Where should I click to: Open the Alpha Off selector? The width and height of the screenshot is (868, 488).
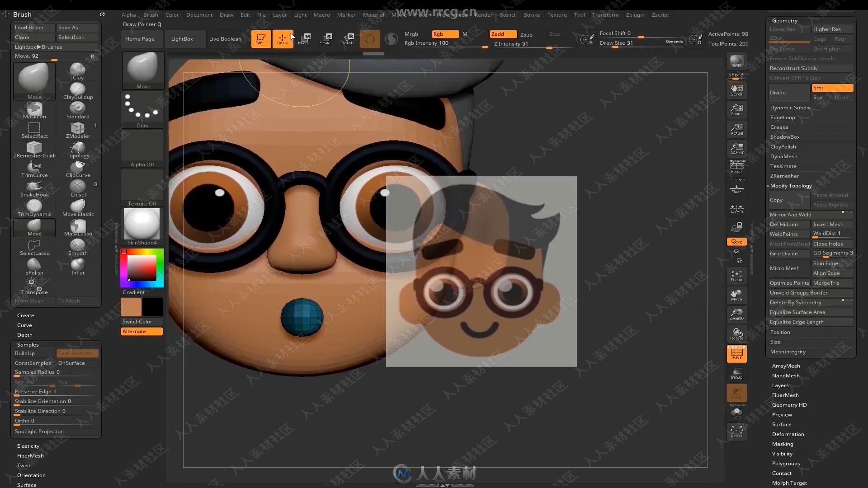coord(142,149)
